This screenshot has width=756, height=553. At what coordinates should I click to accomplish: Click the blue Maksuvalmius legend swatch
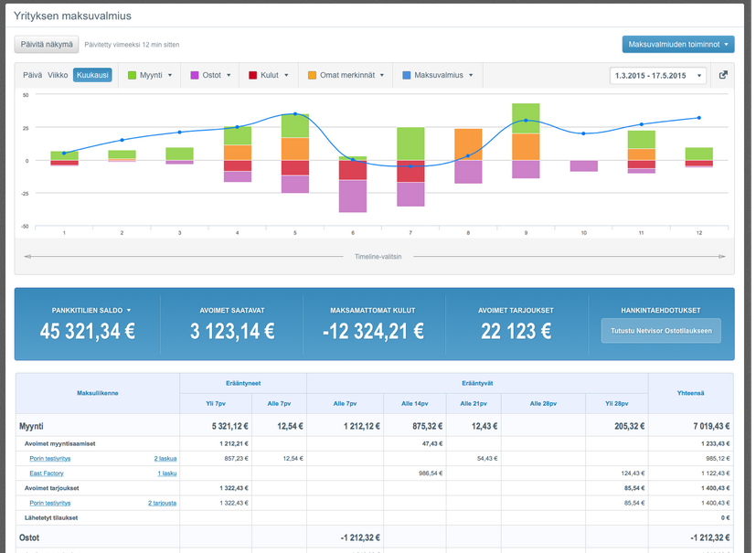(407, 75)
